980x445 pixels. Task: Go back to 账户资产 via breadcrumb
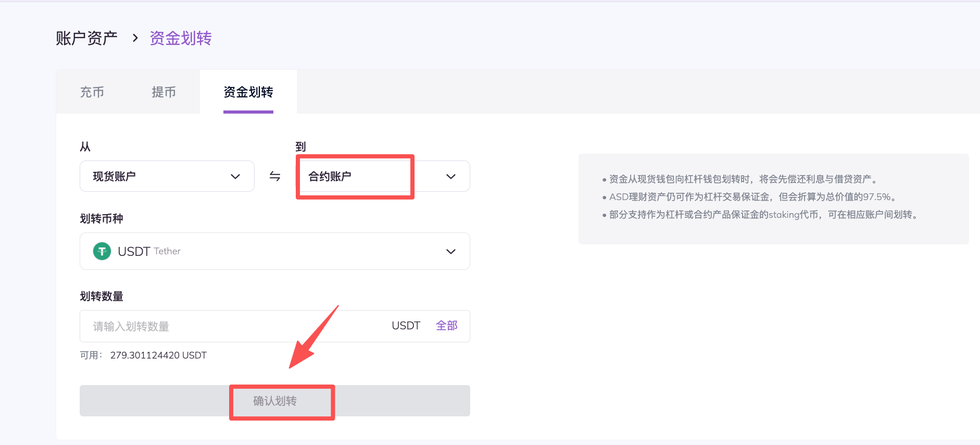click(86, 38)
